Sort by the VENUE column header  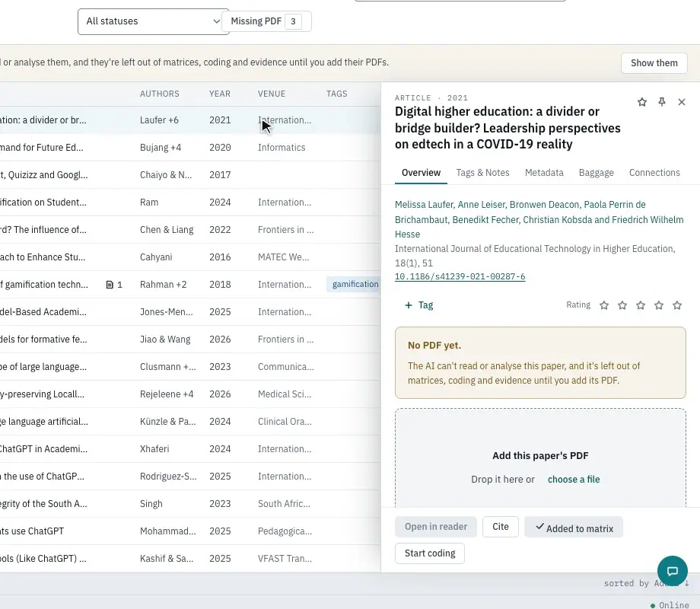coord(272,94)
